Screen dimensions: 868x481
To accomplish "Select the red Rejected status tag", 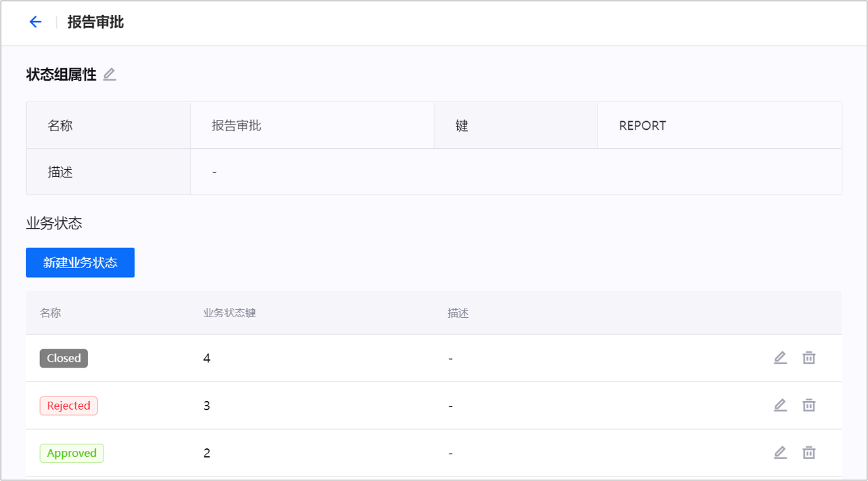I will click(69, 406).
